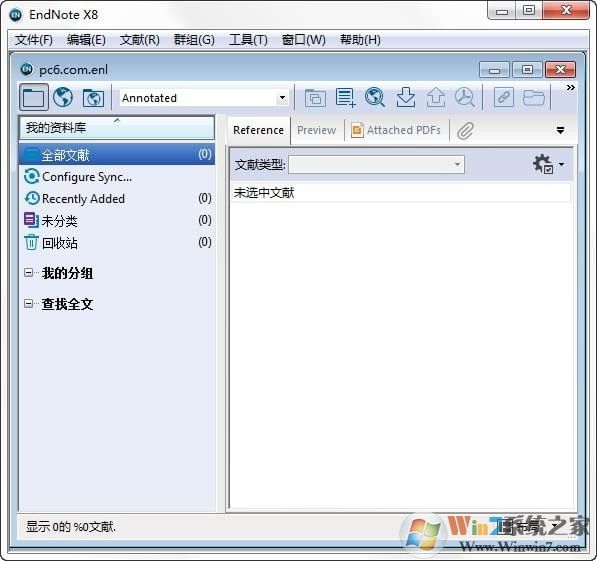This screenshot has width=597, height=561.
Task: Click the Trash (回收站) bin icon
Action: [31, 242]
